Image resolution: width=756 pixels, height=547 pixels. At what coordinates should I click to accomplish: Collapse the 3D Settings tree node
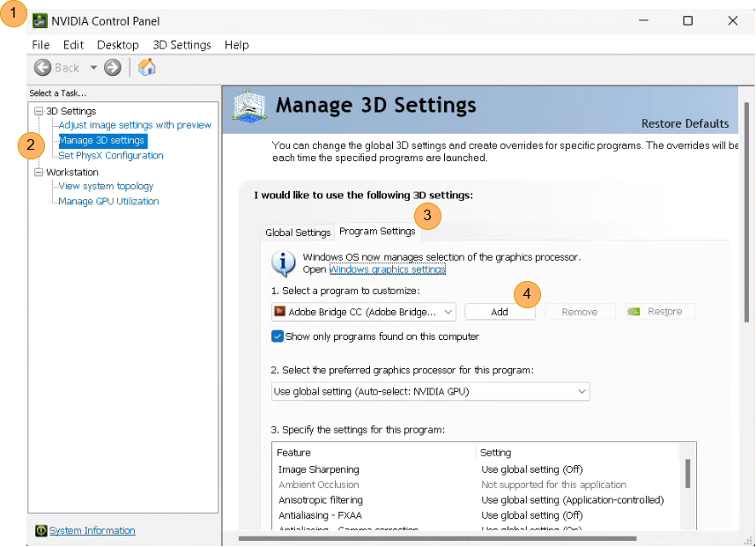(x=39, y=111)
